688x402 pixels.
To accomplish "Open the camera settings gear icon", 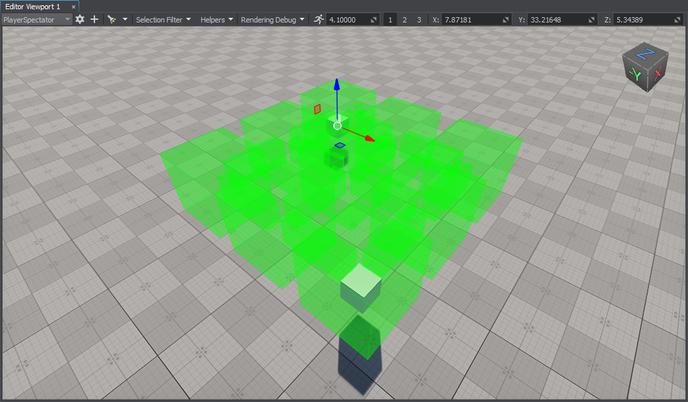I will point(79,19).
